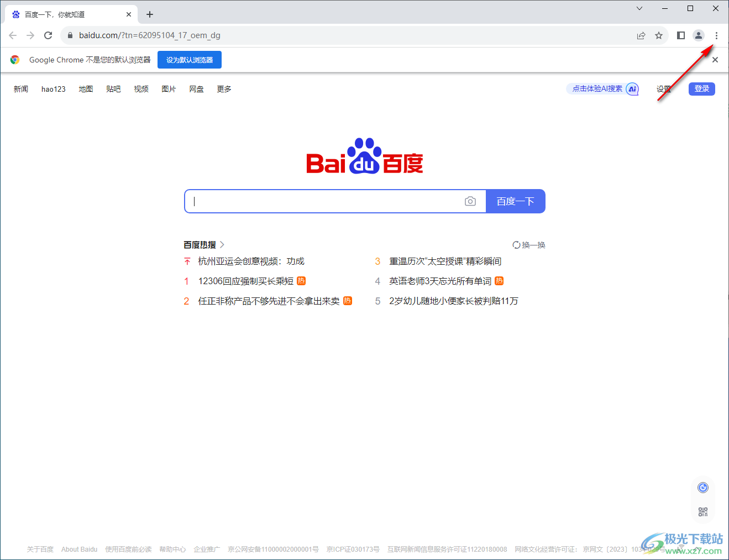Open About Baidu footer link

pos(79,549)
